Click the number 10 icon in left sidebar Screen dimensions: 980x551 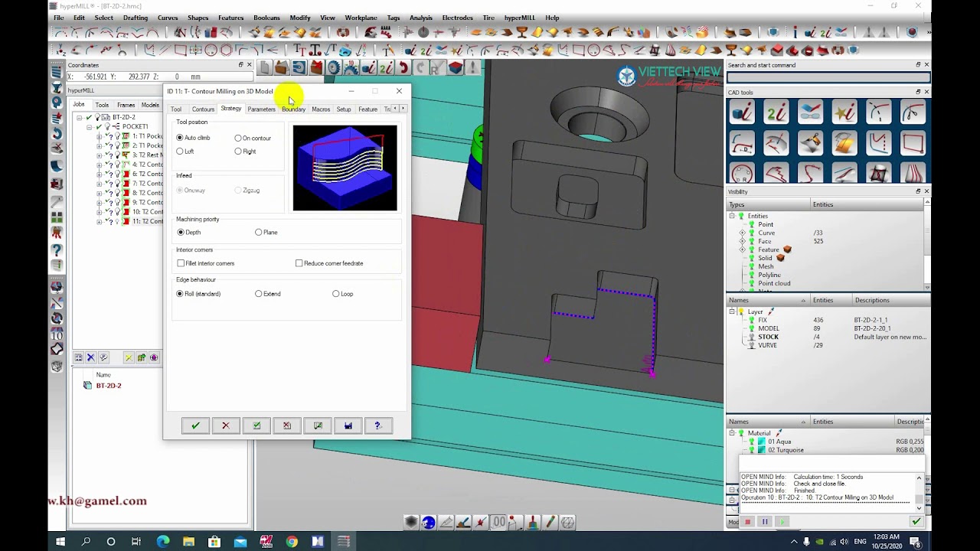tap(57, 334)
